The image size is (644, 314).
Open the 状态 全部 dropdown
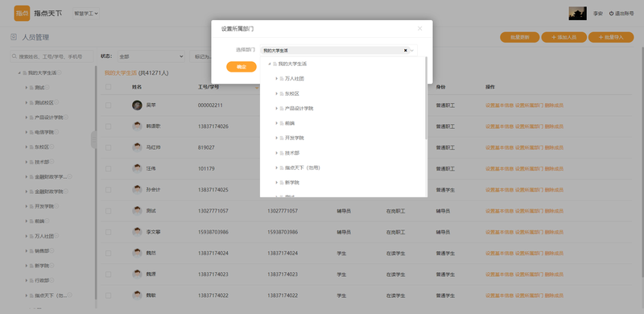151,56
